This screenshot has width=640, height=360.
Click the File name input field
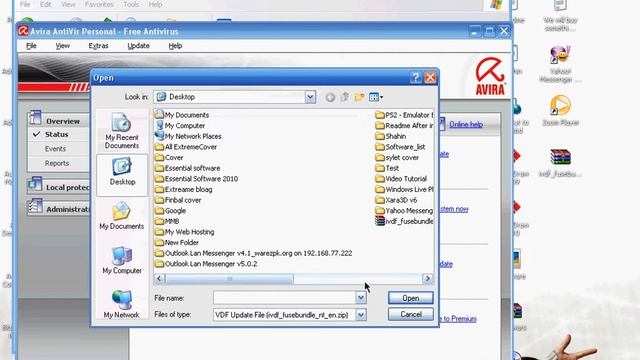[x=284, y=298]
